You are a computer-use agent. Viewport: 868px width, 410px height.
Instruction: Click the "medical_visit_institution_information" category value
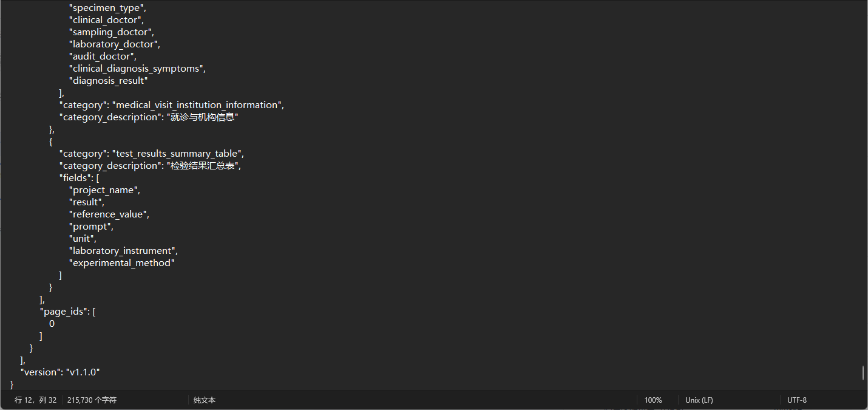click(x=198, y=105)
